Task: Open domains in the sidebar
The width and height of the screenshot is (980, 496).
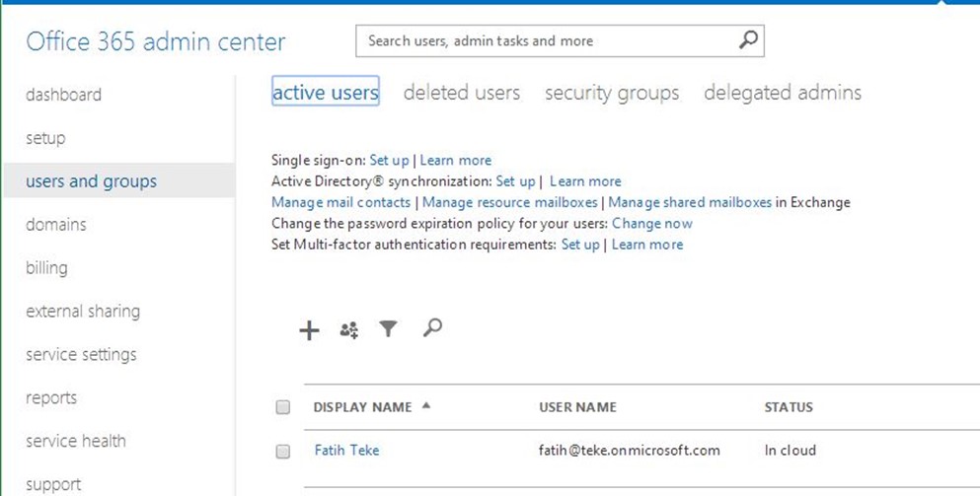Action: [x=56, y=224]
